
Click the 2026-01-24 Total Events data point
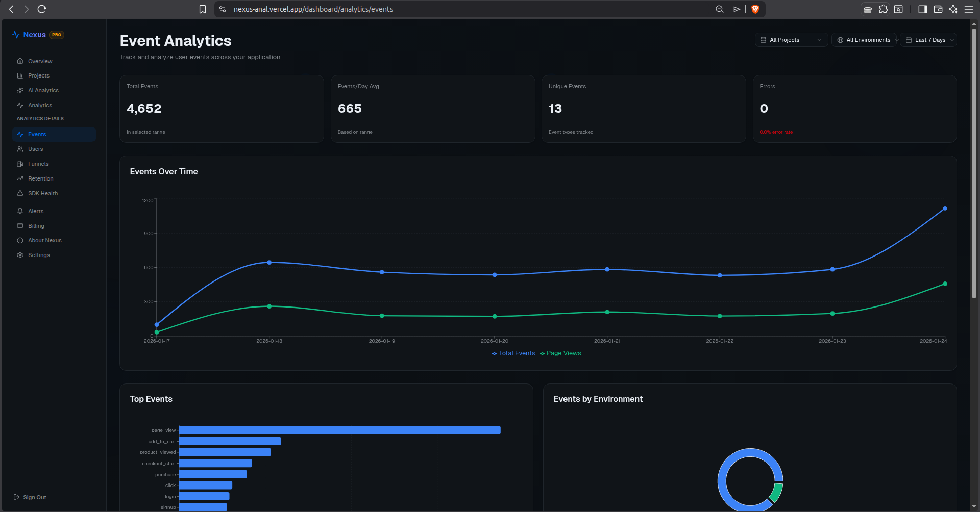tap(945, 208)
